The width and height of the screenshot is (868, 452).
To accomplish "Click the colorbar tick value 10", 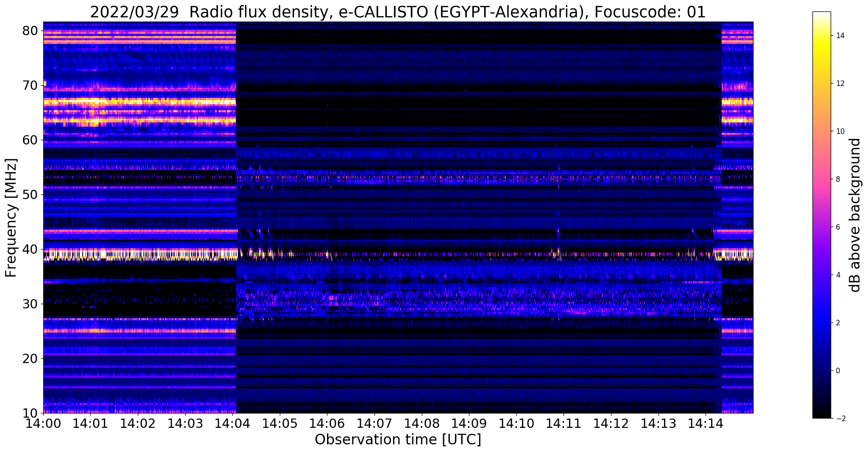I will pos(840,131).
